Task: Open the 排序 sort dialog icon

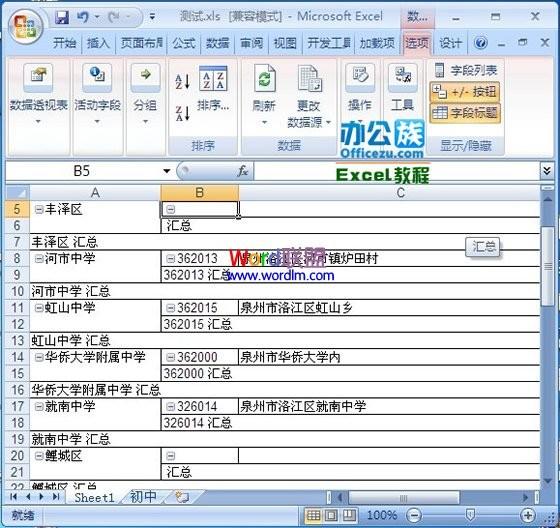Action: point(213,78)
